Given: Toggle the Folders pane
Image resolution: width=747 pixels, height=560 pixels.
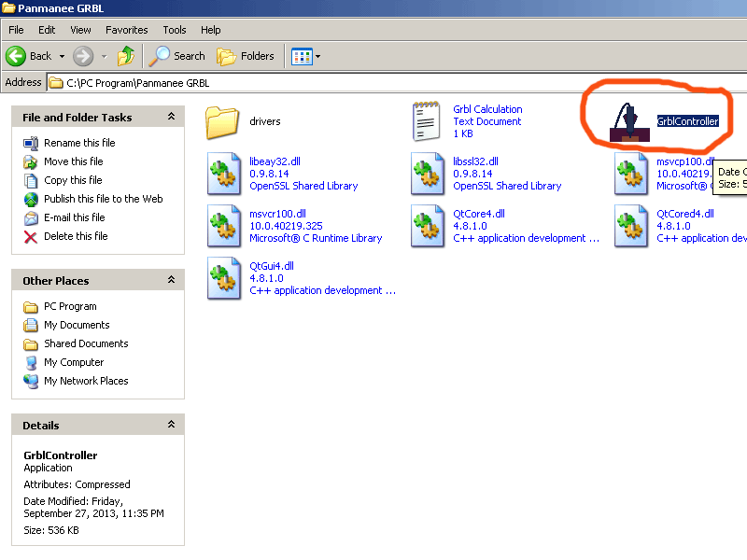Looking at the screenshot, I should (x=246, y=56).
